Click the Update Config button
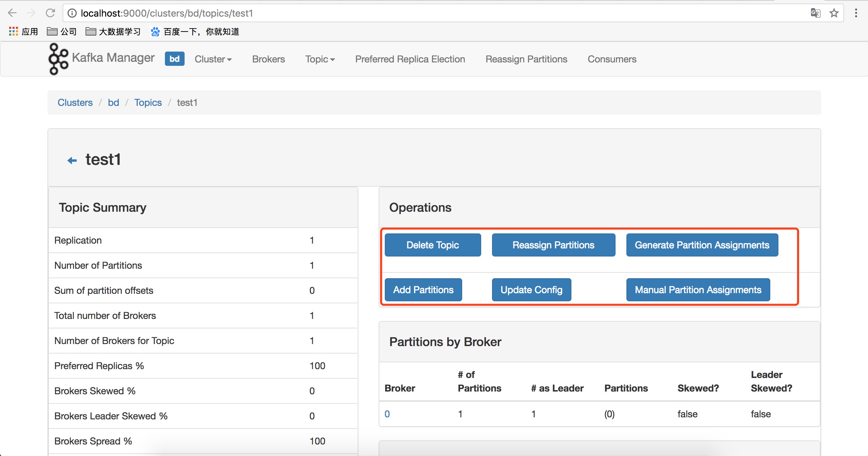This screenshot has height=456, width=868. click(531, 290)
